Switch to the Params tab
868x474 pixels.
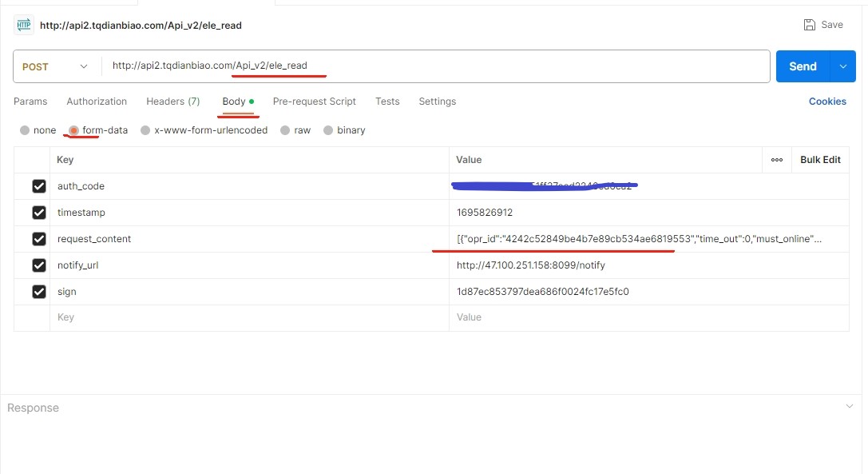tap(30, 102)
